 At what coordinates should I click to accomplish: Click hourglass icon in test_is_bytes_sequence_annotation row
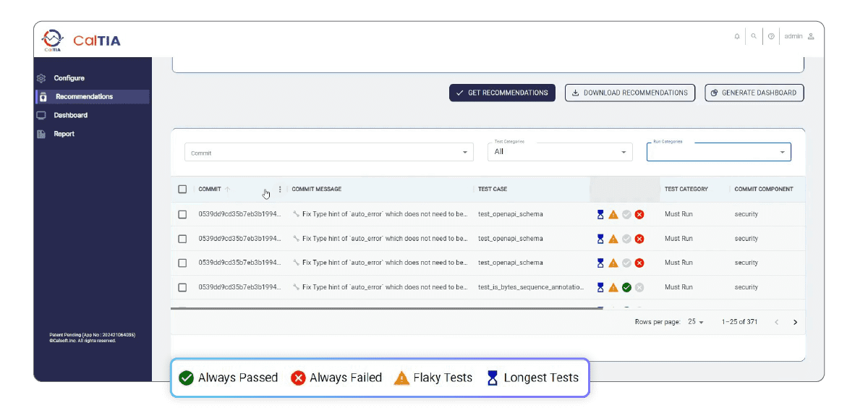point(600,287)
